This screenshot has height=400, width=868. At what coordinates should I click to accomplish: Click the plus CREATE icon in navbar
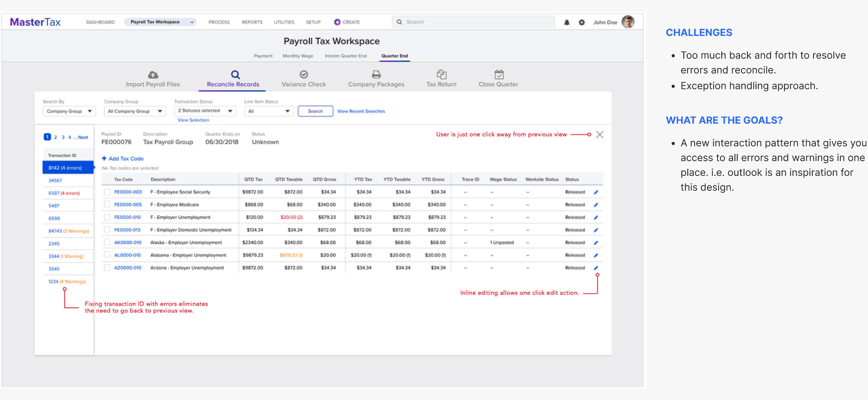pyautogui.click(x=337, y=22)
